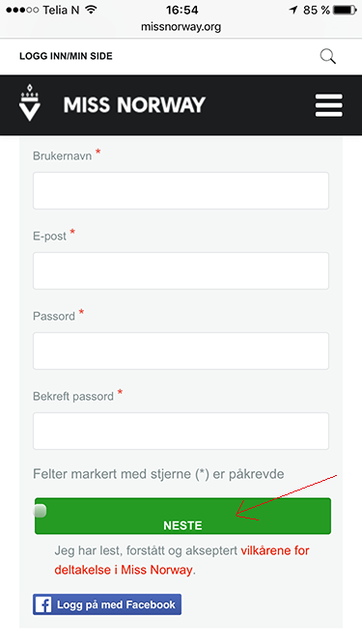Tap the location arrow icon in the status bar
This screenshot has width=362, height=644.
293,10
